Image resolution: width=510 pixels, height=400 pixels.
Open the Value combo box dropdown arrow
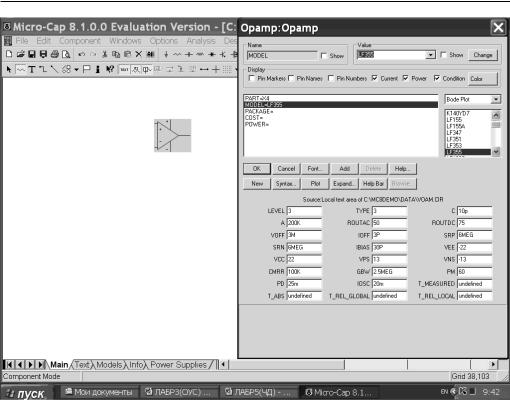click(431, 55)
